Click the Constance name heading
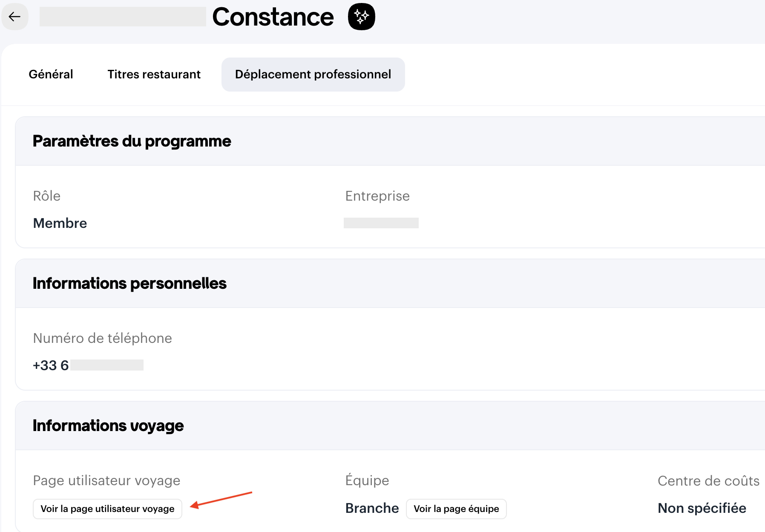 coord(273,17)
